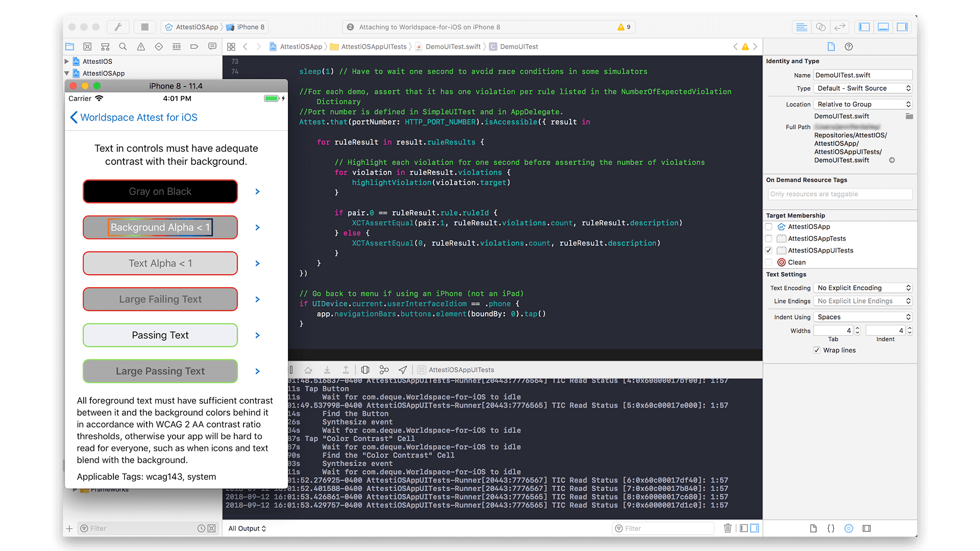Toggle the Wrap lines checkbox
The width and height of the screenshot is (980, 551).
click(x=817, y=350)
